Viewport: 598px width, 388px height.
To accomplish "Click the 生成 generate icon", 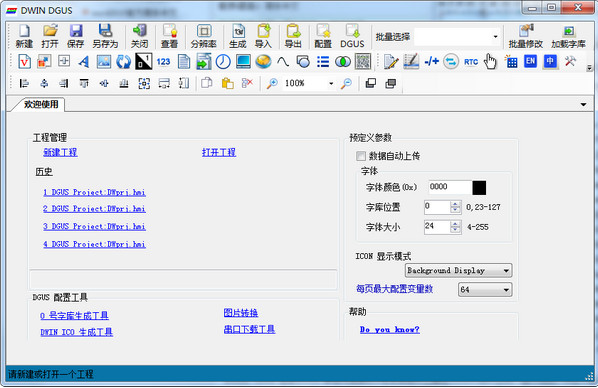I will click(x=238, y=36).
